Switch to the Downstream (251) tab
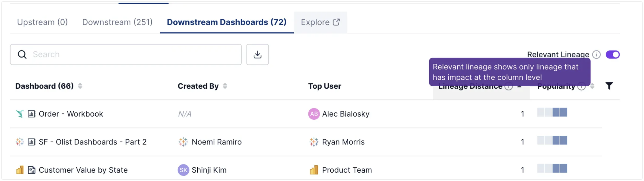 pos(117,22)
